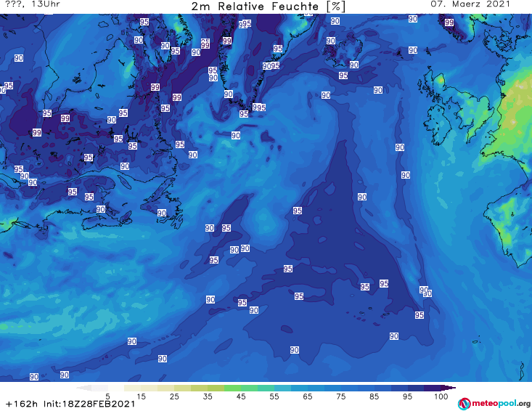Viewport: 532px width, 411px height.
Task: Select the title "2m Relative Feuchte [%]"
Action: click(x=269, y=7)
